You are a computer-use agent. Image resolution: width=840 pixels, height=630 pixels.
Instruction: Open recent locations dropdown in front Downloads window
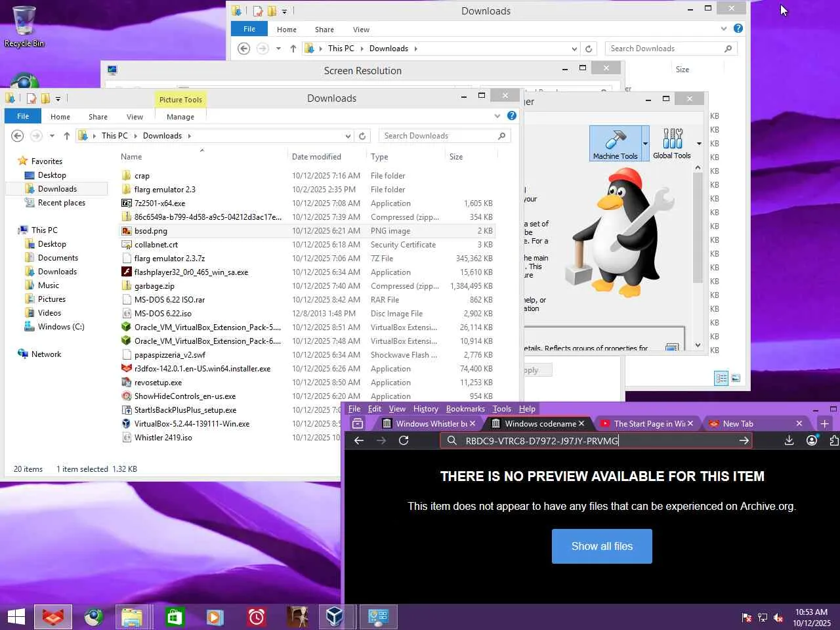(52, 136)
